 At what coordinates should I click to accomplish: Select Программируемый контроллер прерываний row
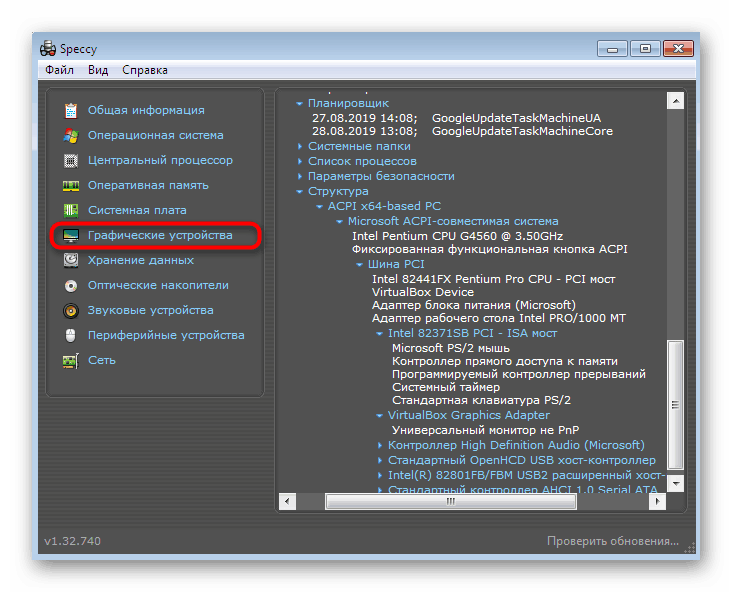[519, 374]
